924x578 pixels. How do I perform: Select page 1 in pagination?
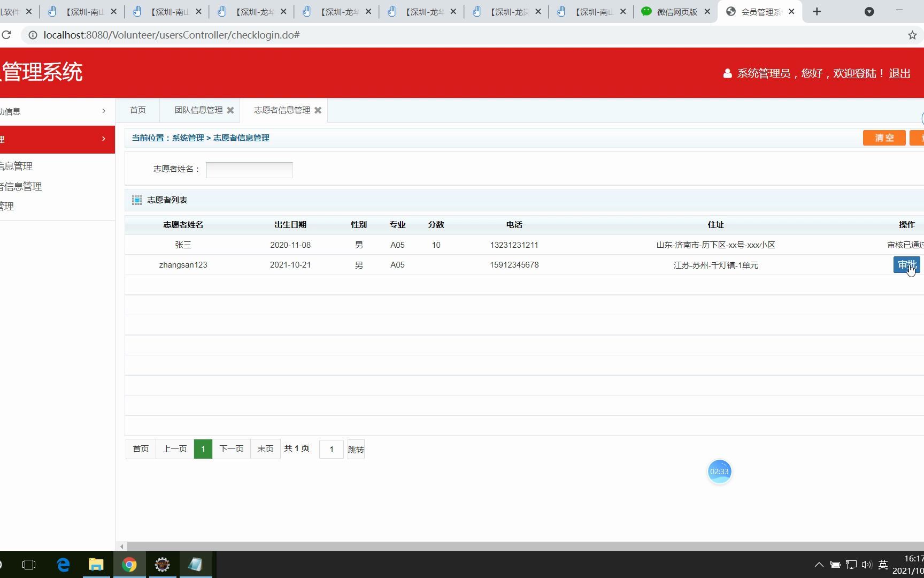pyautogui.click(x=203, y=449)
